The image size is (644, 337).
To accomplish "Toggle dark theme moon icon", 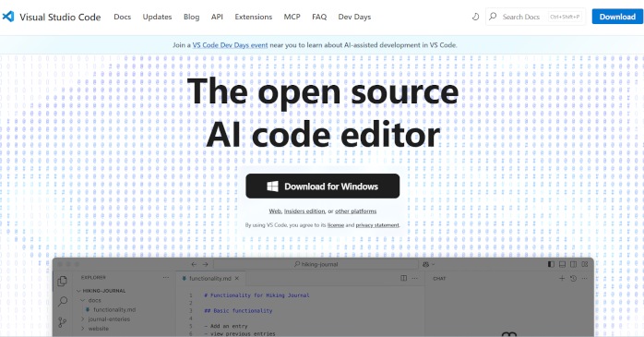I will 475,17.
